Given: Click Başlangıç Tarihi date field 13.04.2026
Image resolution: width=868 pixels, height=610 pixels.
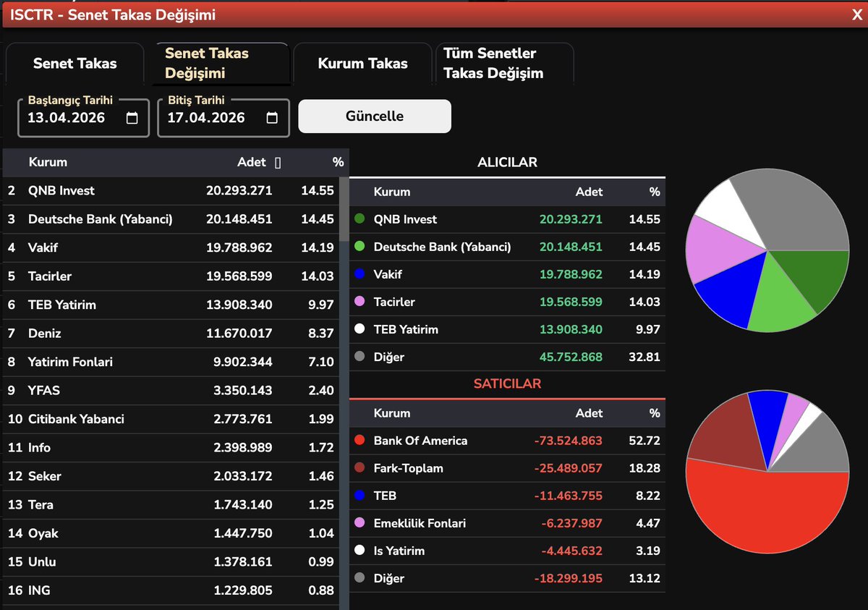Looking at the screenshot, I should [x=83, y=118].
